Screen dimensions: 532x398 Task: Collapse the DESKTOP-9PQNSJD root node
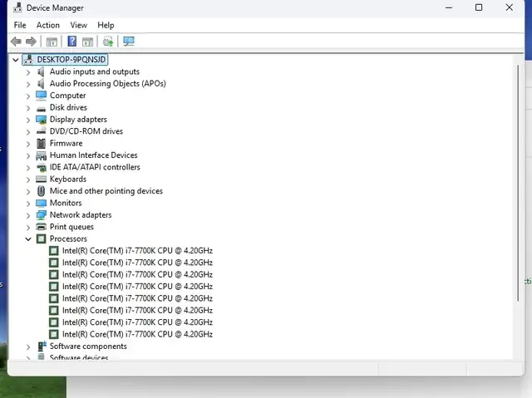point(16,60)
